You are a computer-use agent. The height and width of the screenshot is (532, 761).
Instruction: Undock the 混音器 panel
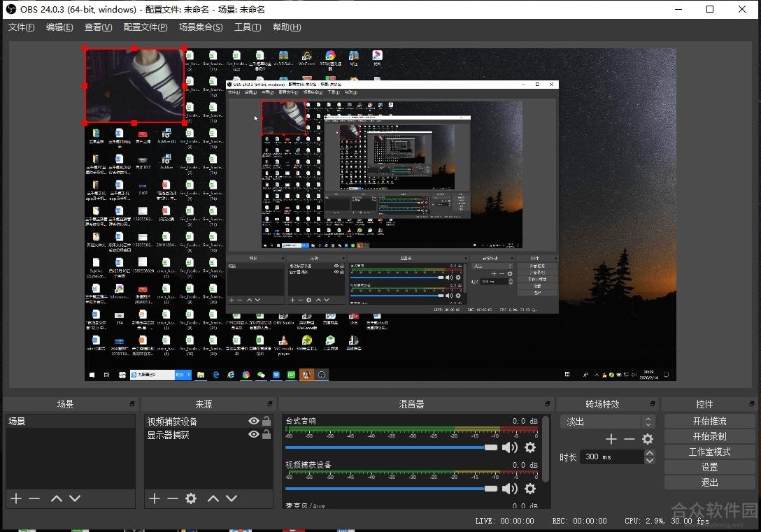coord(548,403)
